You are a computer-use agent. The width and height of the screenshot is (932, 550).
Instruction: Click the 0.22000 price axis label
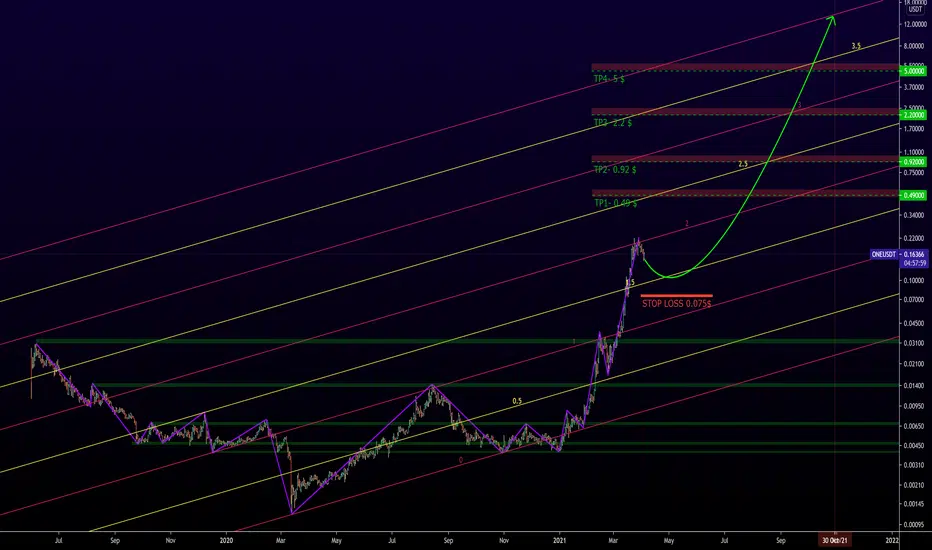(915, 238)
